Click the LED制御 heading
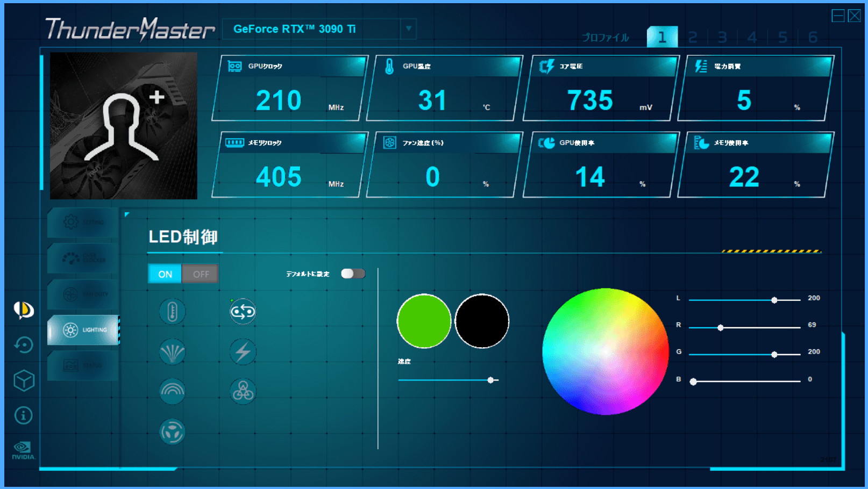The height and width of the screenshot is (489, 868). tap(183, 236)
